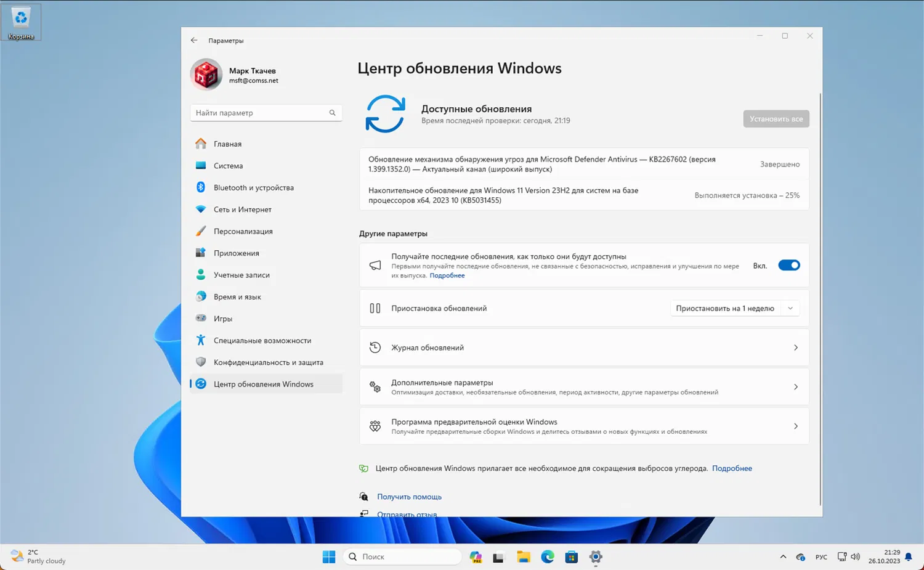Click the shield icon for Конфиденциальность и защита
This screenshot has width=924, height=570.
201,362
